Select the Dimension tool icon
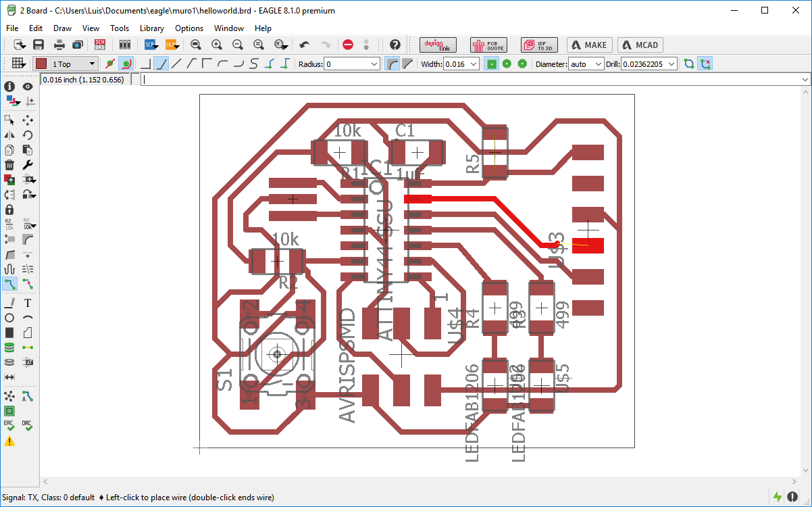Screen dimensions: 812x507 (9, 377)
